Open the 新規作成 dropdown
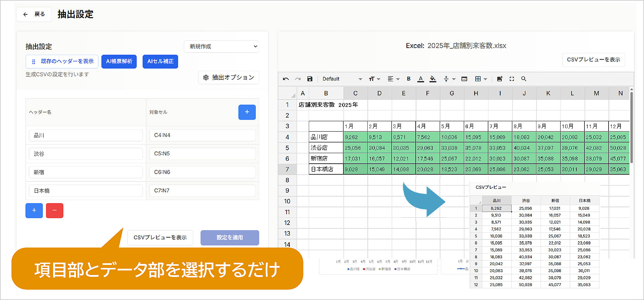The image size is (644, 300). point(221,46)
